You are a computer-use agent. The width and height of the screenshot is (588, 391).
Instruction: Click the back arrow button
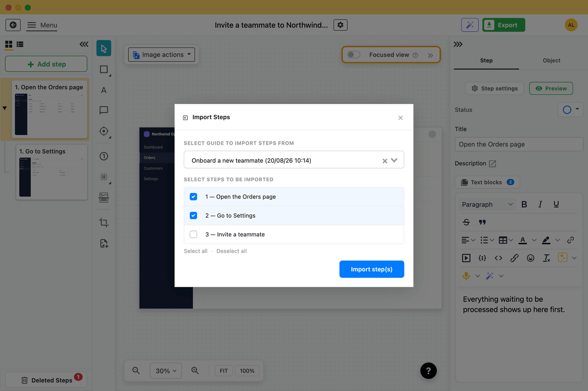[x=13, y=25]
